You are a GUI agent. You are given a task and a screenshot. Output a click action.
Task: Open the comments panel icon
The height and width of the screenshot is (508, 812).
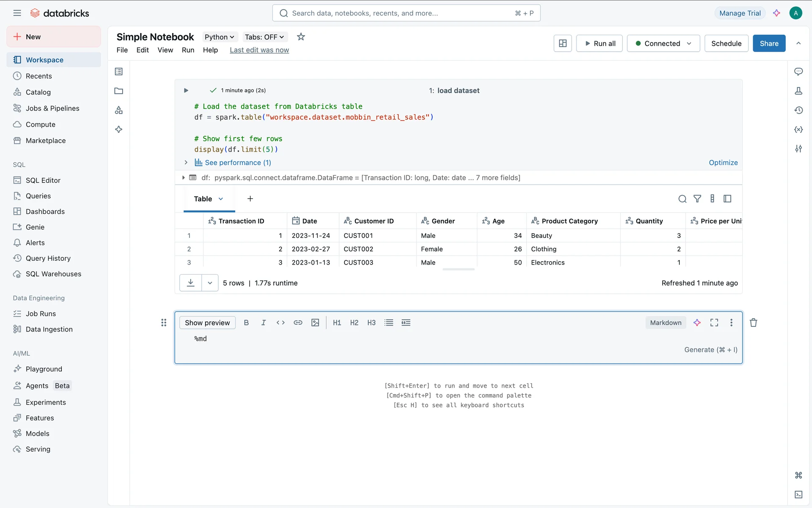(798, 72)
